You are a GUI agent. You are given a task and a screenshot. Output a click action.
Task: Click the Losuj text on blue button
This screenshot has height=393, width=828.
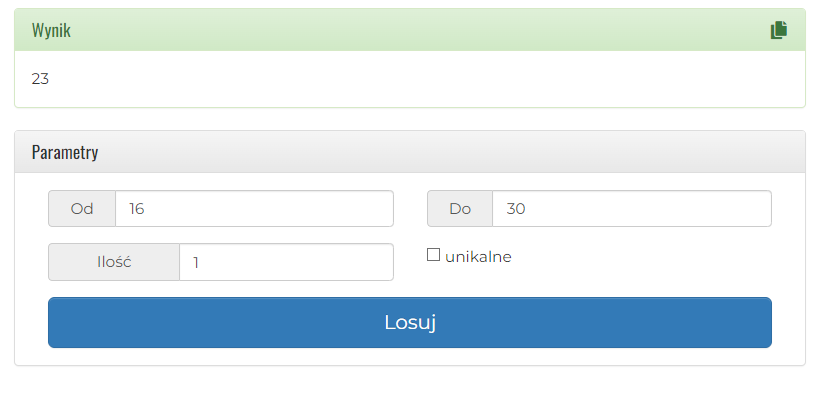click(x=410, y=322)
